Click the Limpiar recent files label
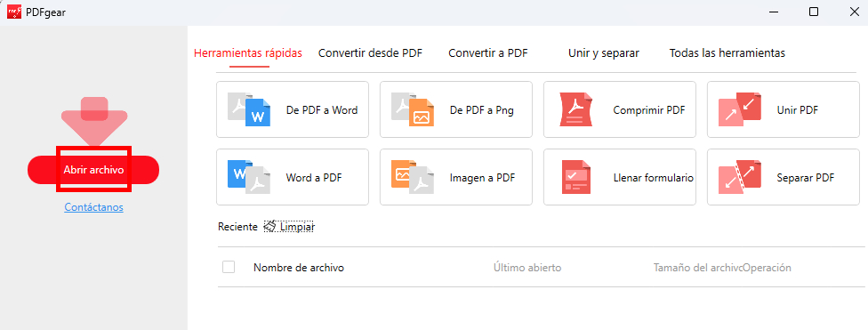This screenshot has width=868, height=330. click(297, 227)
